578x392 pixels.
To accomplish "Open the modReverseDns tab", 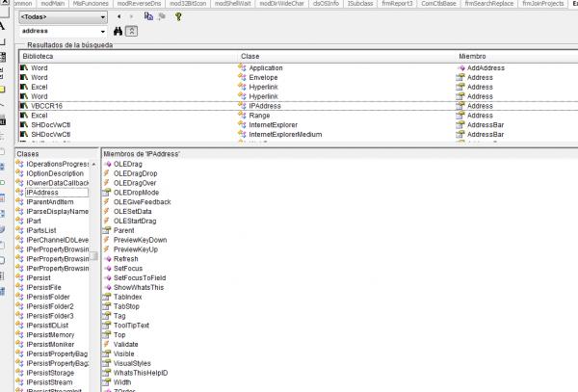I will [x=139, y=4].
